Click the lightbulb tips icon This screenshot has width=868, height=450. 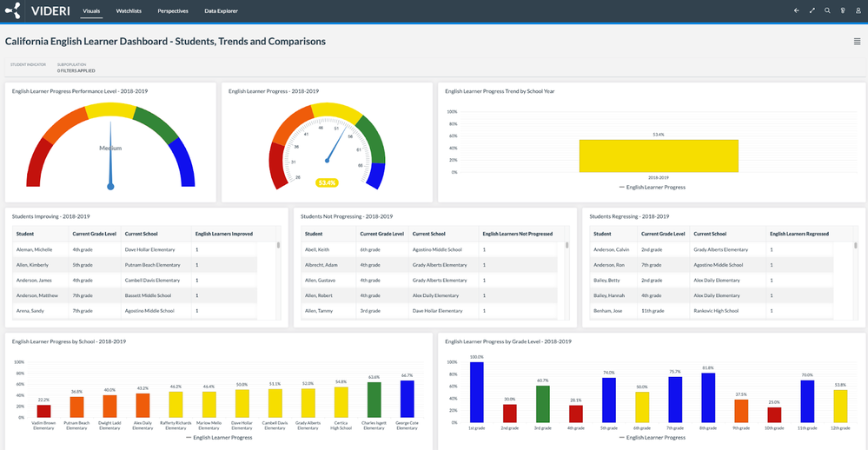tap(843, 10)
